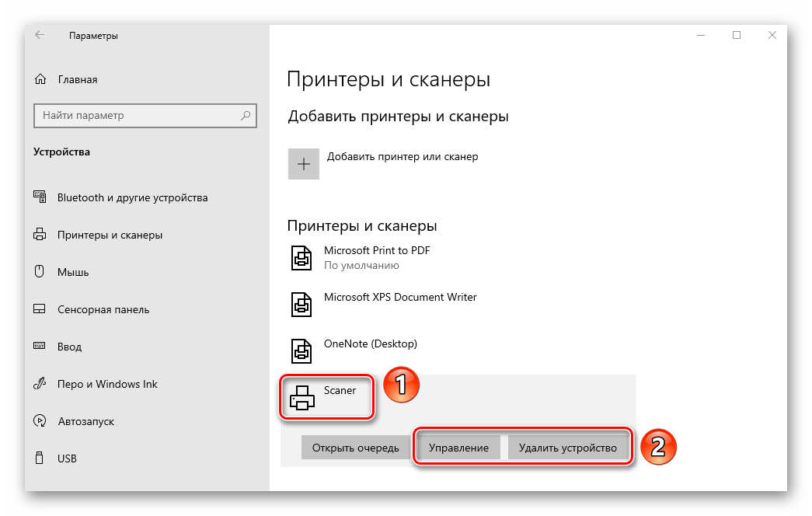The height and width of the screenshot is (516, 812).
Task: Click the pen icon beside Перо и Windows Ink
Action: 40,384
